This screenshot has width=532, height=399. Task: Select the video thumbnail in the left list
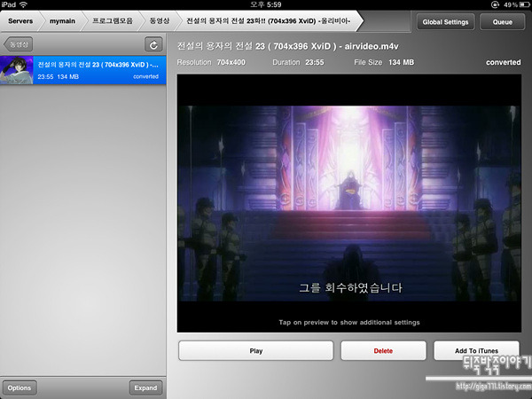(17, 70)
